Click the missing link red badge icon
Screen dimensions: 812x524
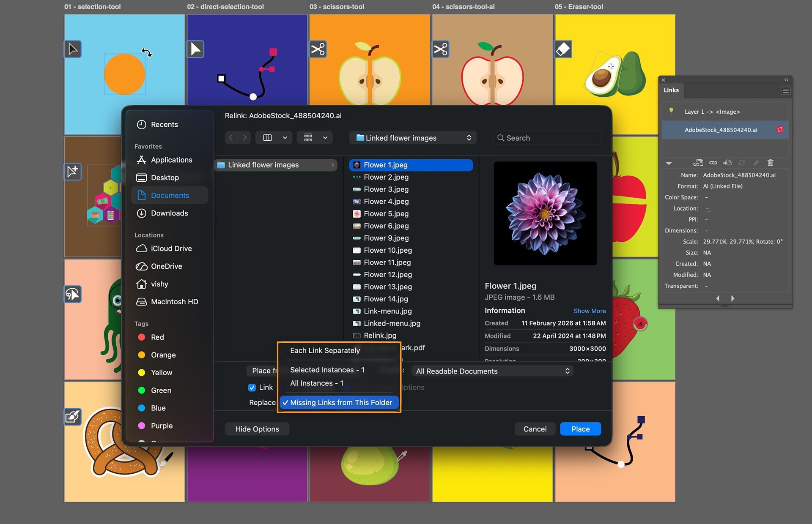780,130
